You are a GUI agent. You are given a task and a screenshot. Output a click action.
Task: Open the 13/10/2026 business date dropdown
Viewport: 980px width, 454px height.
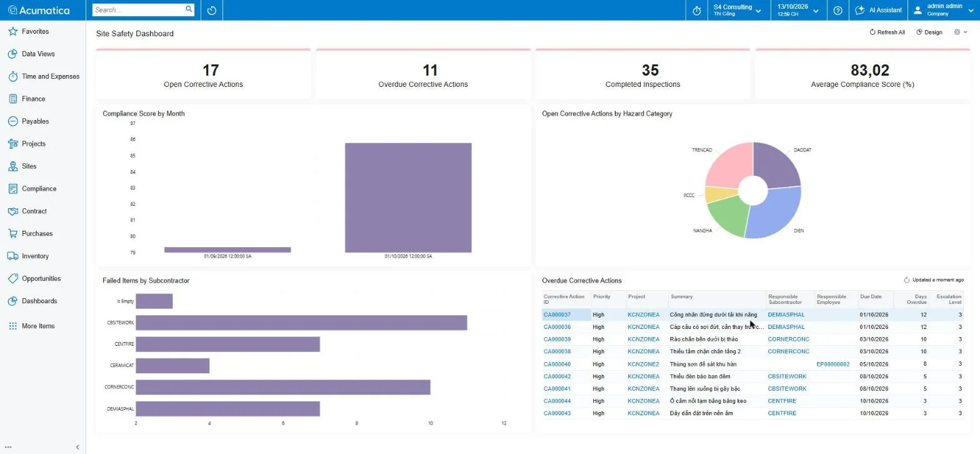[x=798, y=10]
